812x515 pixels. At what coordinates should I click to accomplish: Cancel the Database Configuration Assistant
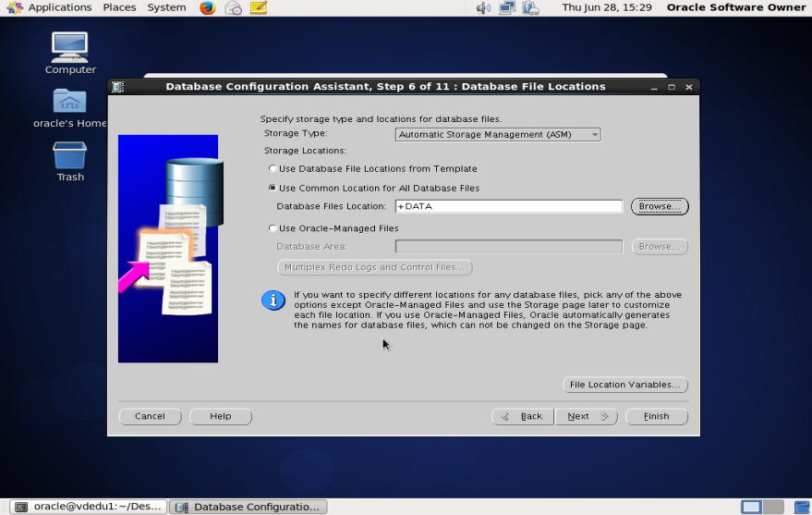coord(150,417)
